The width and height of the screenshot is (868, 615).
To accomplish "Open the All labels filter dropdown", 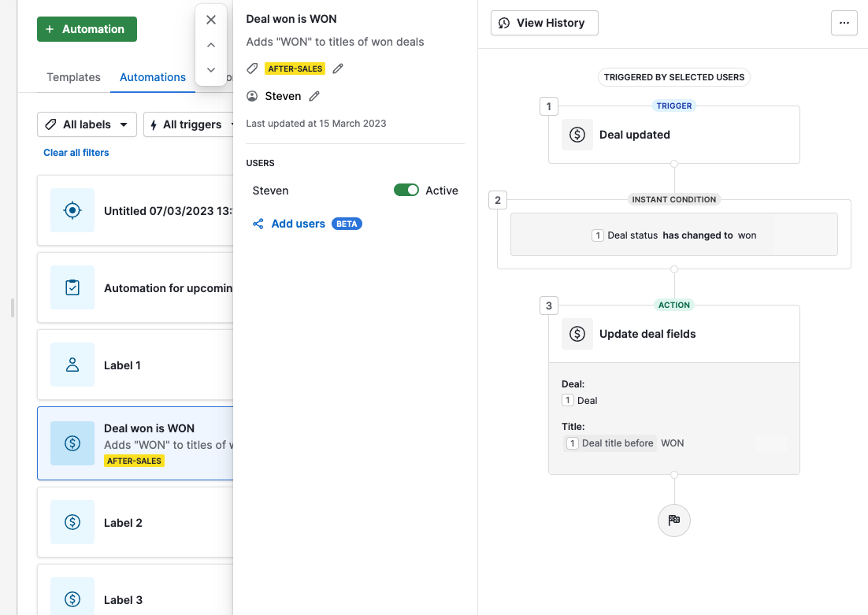I will (87, 124).
